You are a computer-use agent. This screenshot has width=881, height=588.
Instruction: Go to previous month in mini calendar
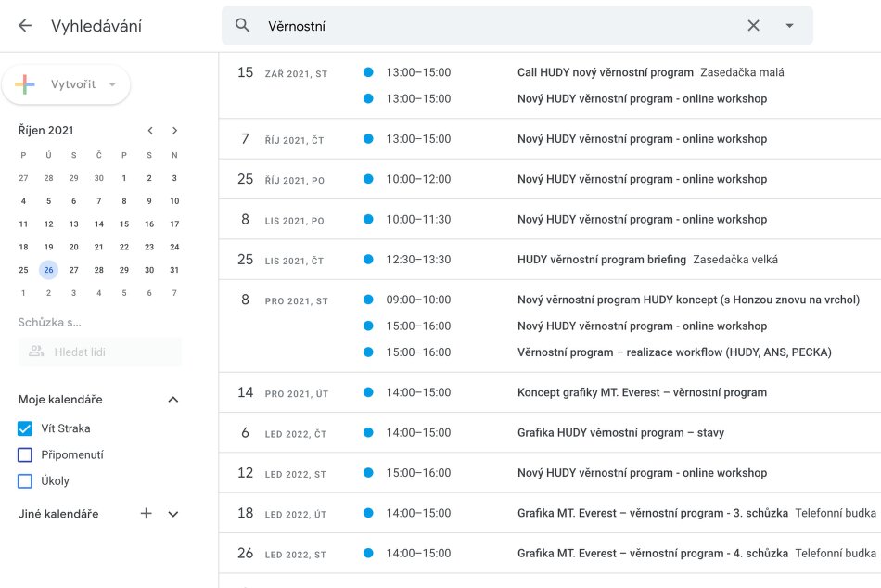point(150,131)
